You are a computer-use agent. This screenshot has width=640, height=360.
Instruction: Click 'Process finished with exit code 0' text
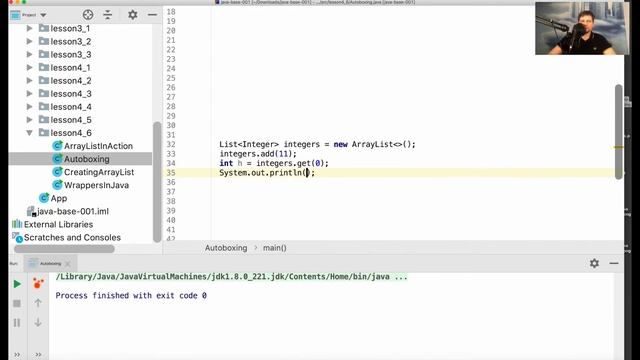(131, 296)
